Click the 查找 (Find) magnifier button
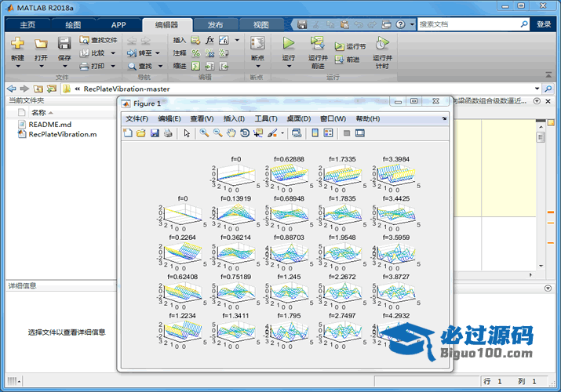The width and height of the screenshot is (561, 392). pos(140,66)
